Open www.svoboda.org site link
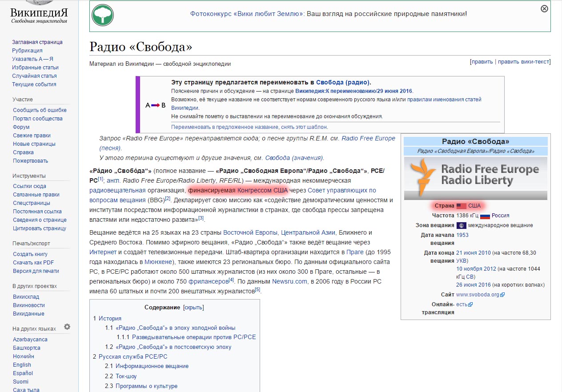The height and width of the screenshot is (392, 562). click(x=478, y=295)
